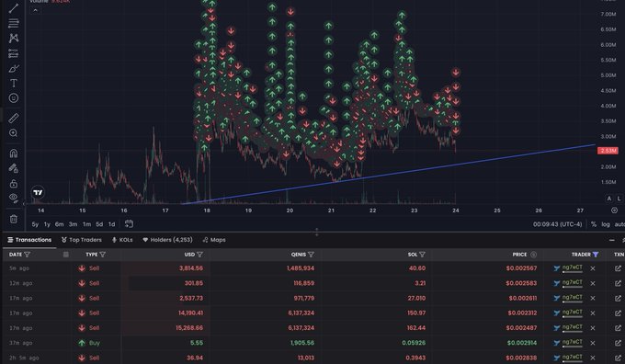The height and width of the screenshot is (364, 625).
Task: Open the timezone menu showing UTC-4
Action: click(x=557, y=224)
